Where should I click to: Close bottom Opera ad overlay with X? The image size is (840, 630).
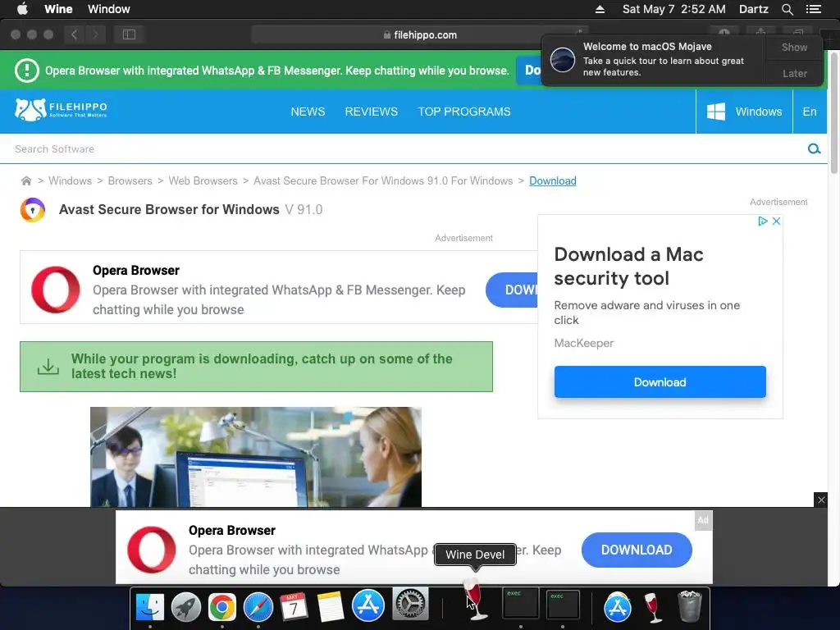click(x=821, y=500)
